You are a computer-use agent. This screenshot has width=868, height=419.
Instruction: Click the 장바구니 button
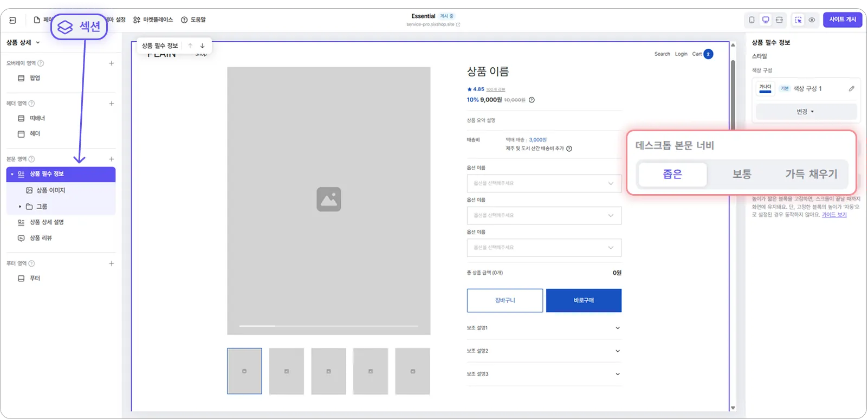coord(505,301)
